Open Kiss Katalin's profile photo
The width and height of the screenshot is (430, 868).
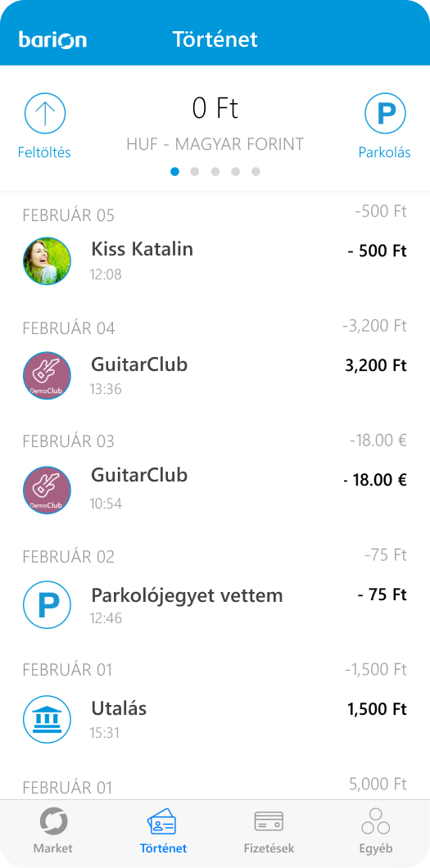(x=47, y=260)
